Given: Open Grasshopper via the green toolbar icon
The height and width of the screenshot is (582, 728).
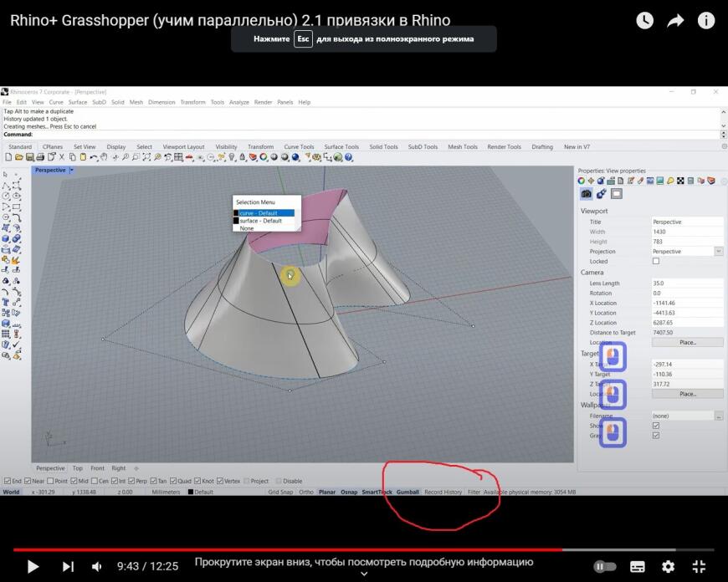Looking at the screenshot, I should (x=337, y=157).
